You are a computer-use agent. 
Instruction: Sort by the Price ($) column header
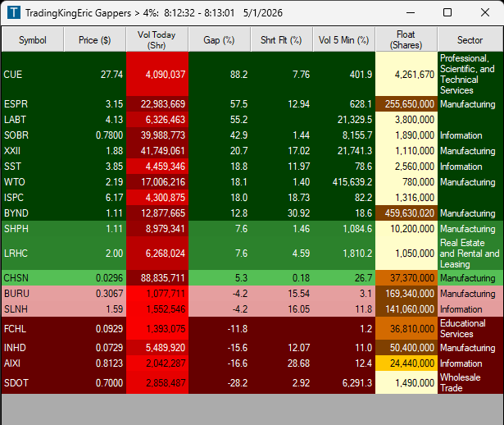(x=95, y=40)
